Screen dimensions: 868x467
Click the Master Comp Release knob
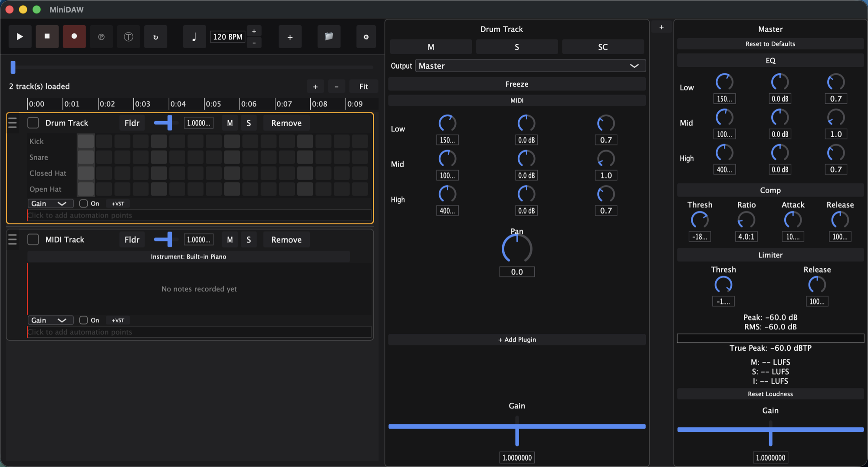840,220
